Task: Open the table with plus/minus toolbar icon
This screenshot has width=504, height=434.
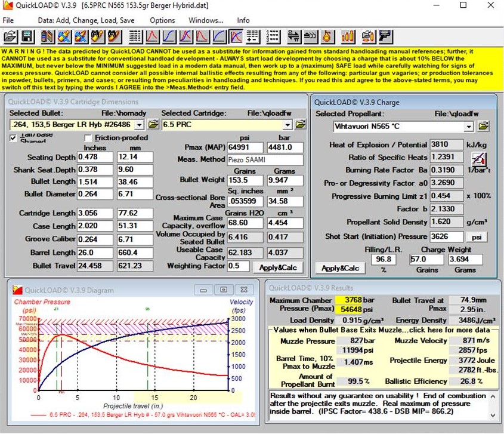Action: [253, 36]
